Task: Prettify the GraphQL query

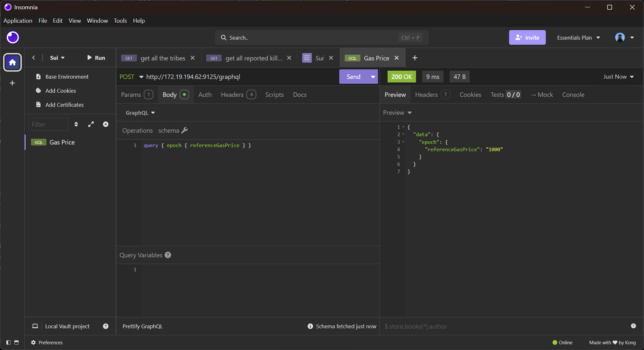Action: pyautogui.click(x=142, y=326)
